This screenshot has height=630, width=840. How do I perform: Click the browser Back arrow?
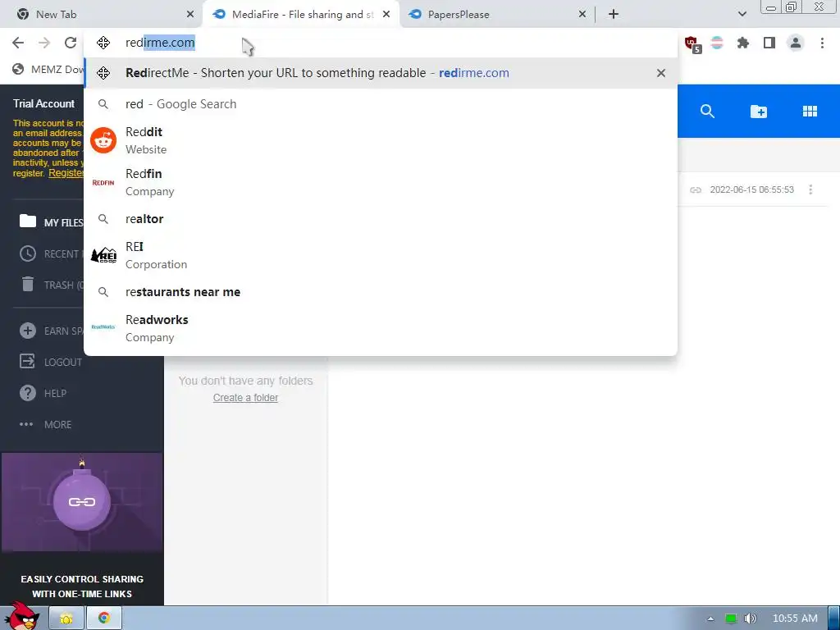click(18, 43)
